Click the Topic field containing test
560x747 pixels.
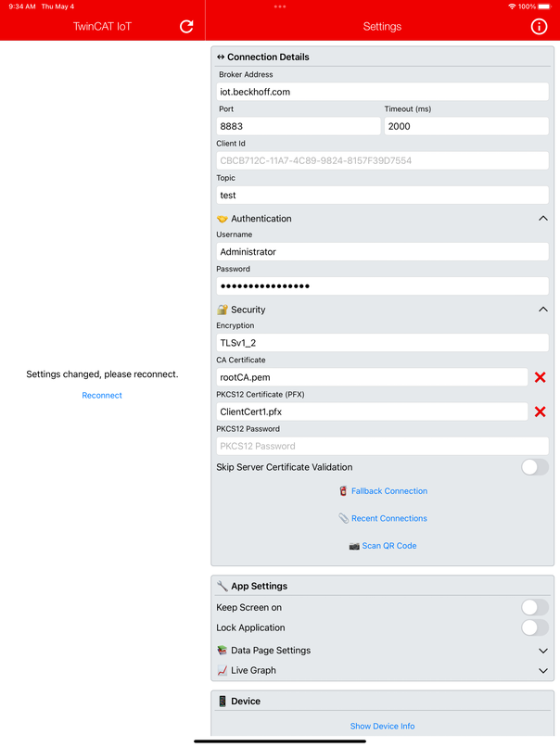click(x=382, y=196)
